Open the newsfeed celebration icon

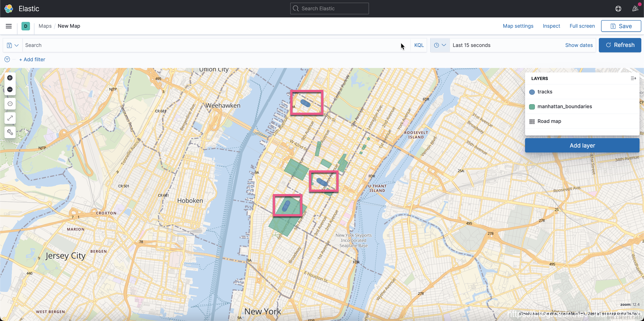(635, 8)
